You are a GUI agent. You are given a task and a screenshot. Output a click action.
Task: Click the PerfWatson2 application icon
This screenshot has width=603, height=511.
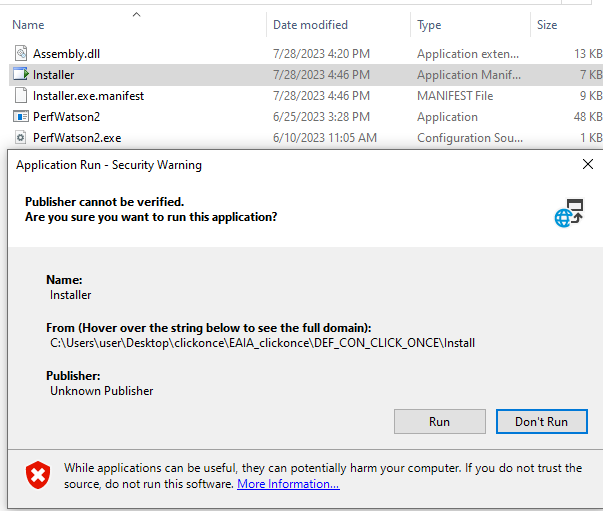coord(21,117)
